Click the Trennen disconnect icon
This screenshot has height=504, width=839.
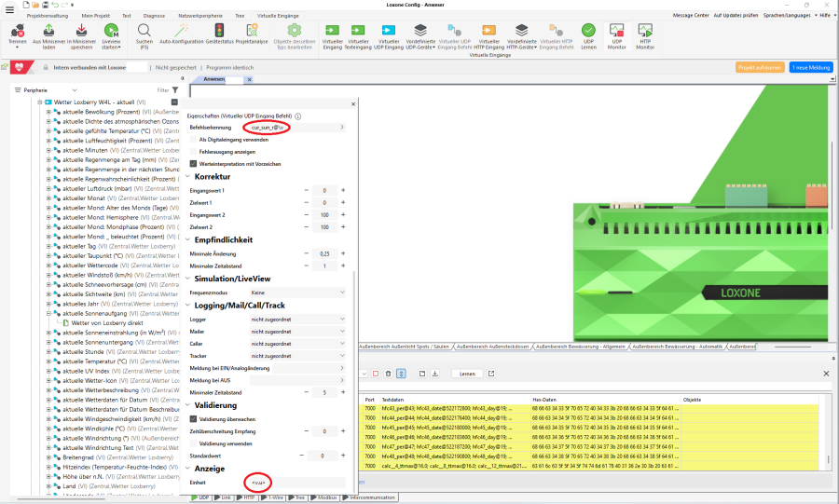(17, 31)
